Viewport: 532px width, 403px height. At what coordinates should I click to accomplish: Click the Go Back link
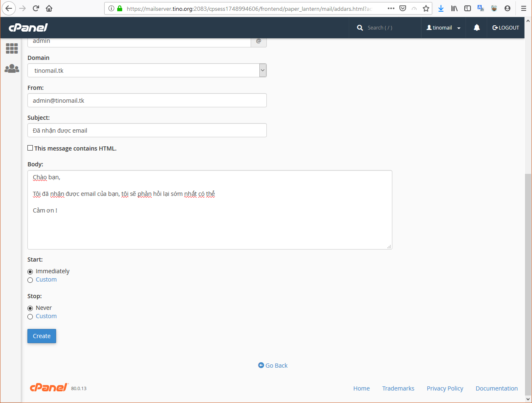pyautogui.click(x=273, y=366)
